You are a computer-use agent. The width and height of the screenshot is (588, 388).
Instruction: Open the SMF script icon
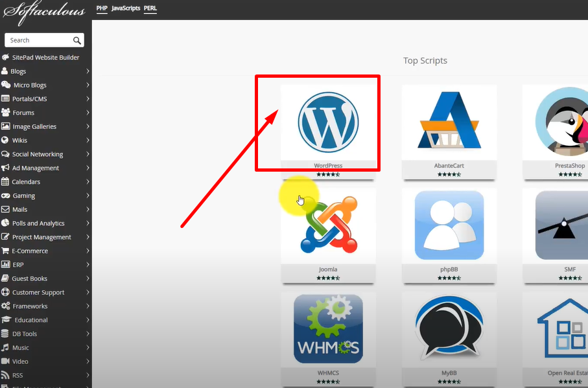coord(562,225)
